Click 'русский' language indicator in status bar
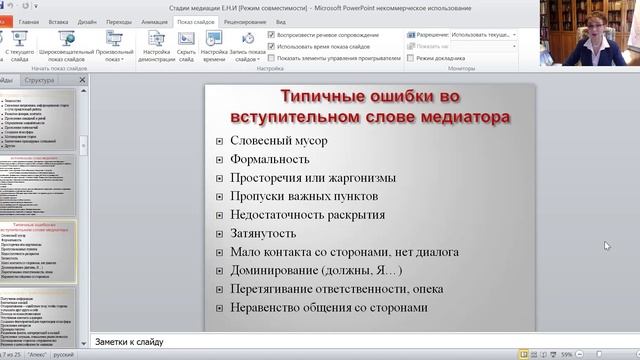The image size is (640, 360). pos(64,355)
